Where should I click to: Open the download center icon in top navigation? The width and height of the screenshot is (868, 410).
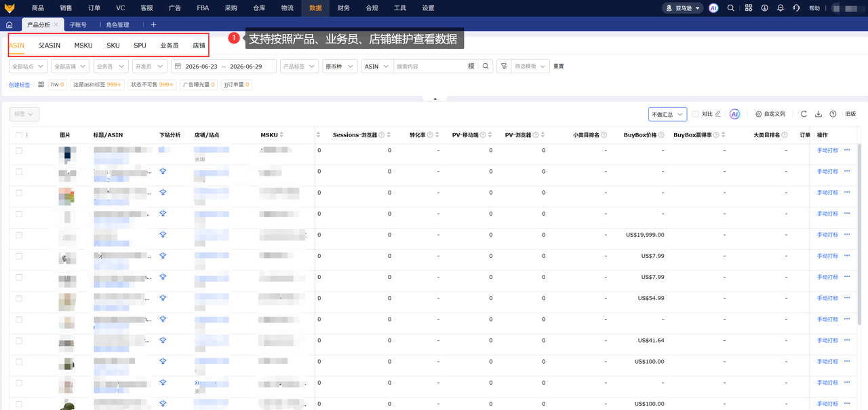(765, 8)
